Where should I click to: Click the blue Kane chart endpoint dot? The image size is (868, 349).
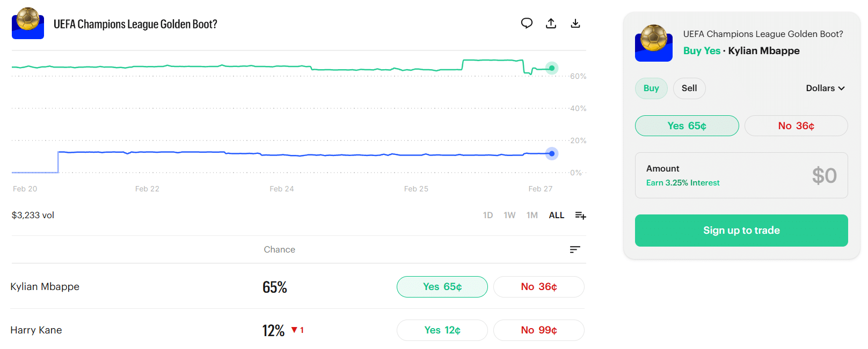(x=551, y=154)
